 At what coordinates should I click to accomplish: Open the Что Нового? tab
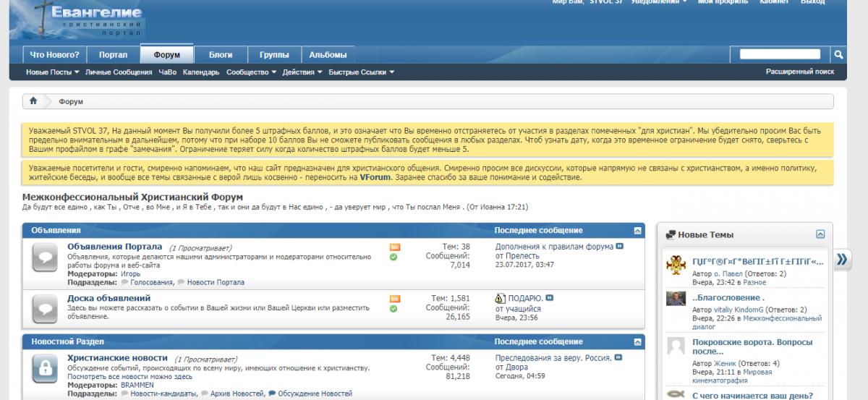tap(55, 55)
